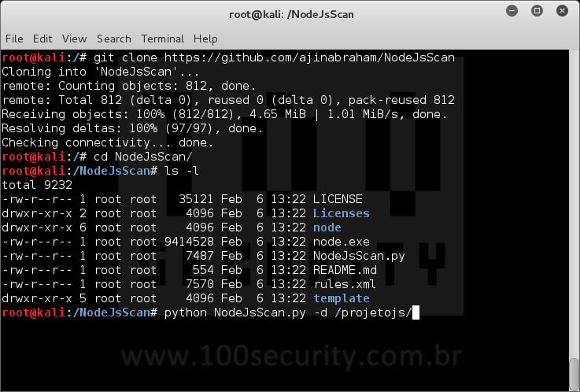580x392 pixels.
Task: Click the terminal vertical scrollbar handle
Action: tap(574, 375)
